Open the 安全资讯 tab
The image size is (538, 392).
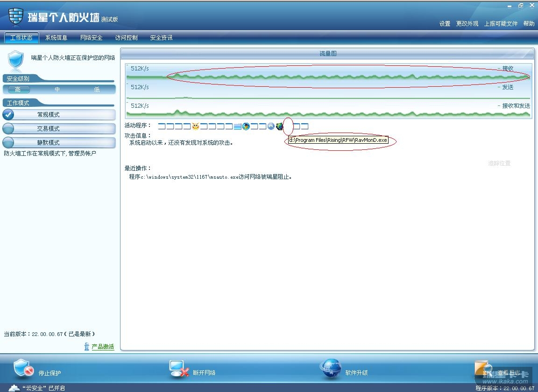(x=161, y=38)
